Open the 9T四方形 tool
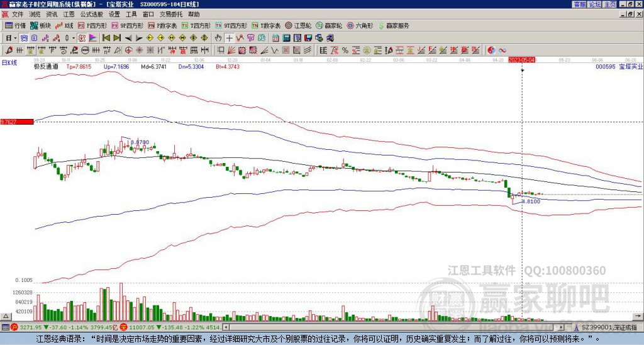This screenshot has height=345, width=644. coord(231,25)
